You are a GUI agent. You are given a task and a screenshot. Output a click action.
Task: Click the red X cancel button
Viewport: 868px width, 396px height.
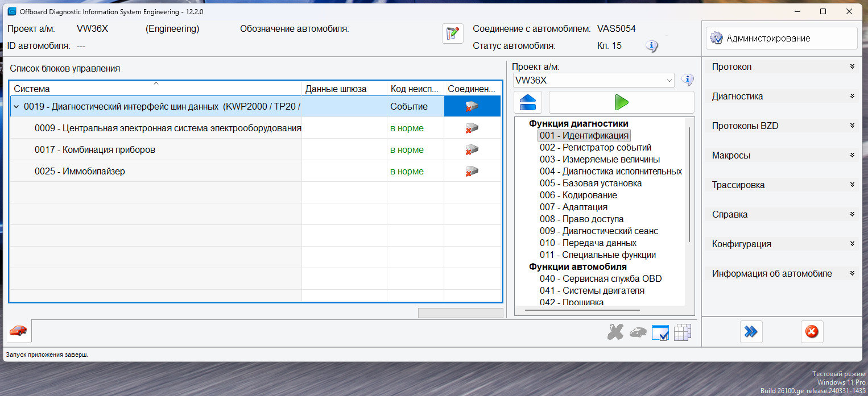pyautogui.click(x=812, y=331)
